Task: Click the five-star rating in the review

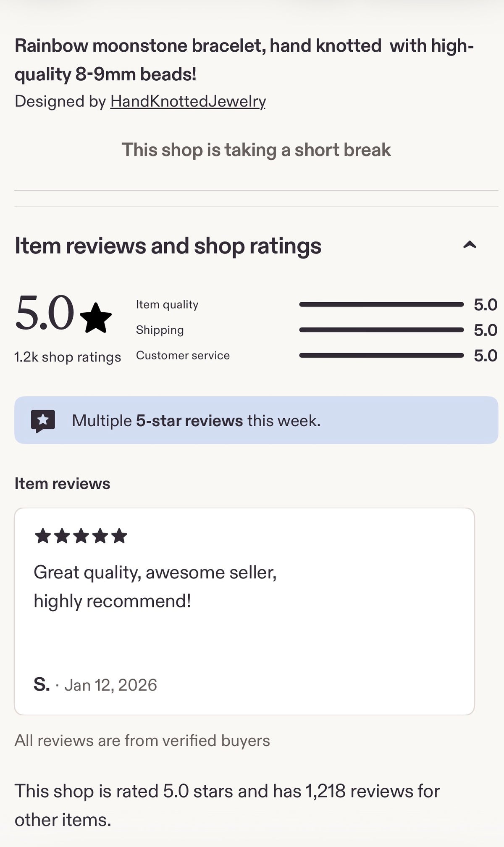Action: pos(81,536)
